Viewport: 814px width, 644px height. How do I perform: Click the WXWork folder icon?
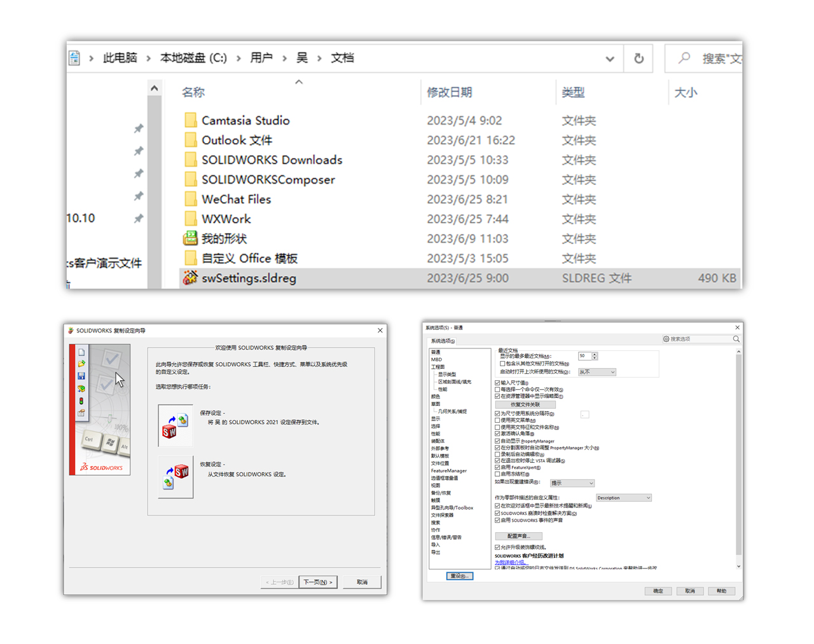click(x=190, y=219)
